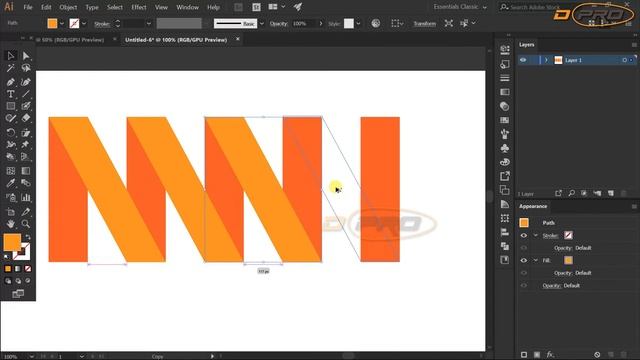Set paint mode to Gradient
This screenshot has height=360, width=640.
tap(18, 269)
